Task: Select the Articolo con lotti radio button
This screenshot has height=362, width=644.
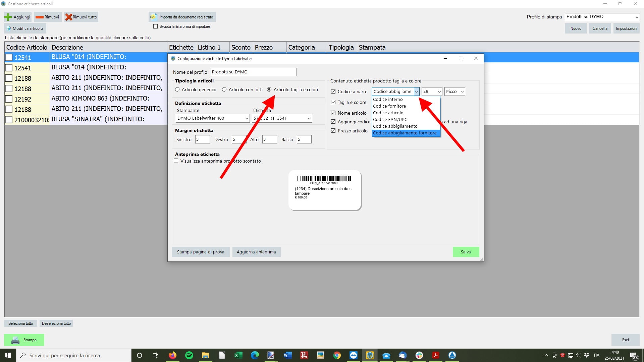Action: 224,89
